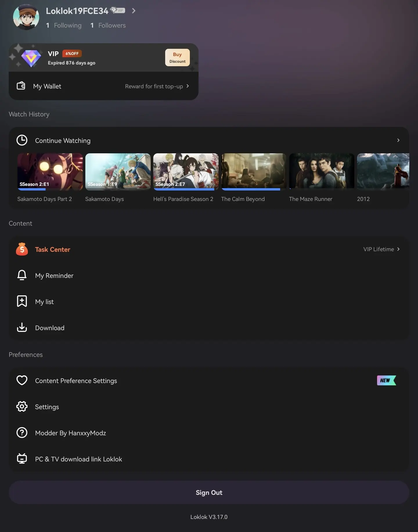This screenshot has height=532, width=418.
Task: Open Settings
Action: coord(209,407)
